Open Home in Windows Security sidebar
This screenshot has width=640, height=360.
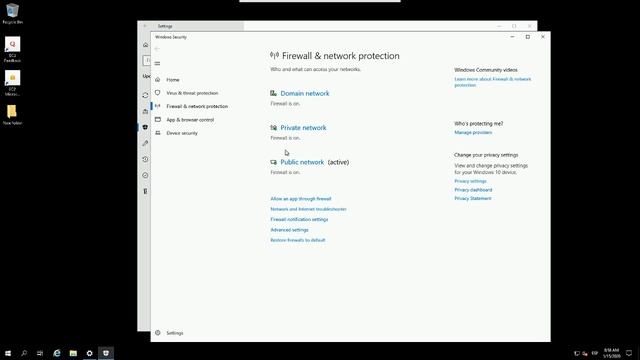(x=173, y=80)
